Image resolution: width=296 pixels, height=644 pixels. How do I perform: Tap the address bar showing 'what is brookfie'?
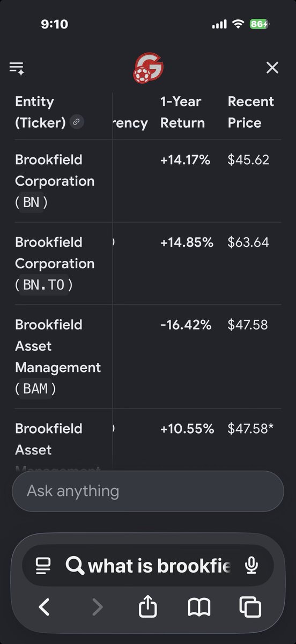(x=148, y=565)
